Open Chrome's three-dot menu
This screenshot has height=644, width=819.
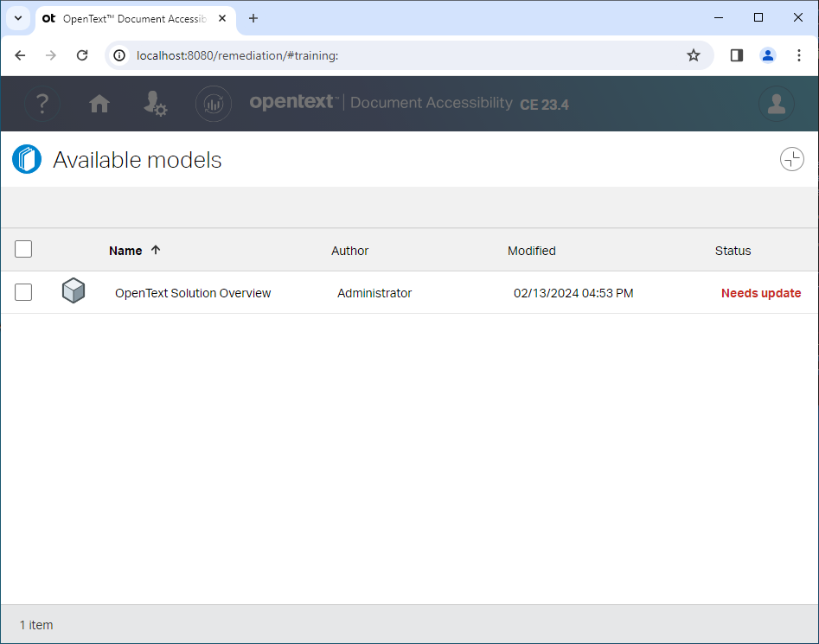799,55
